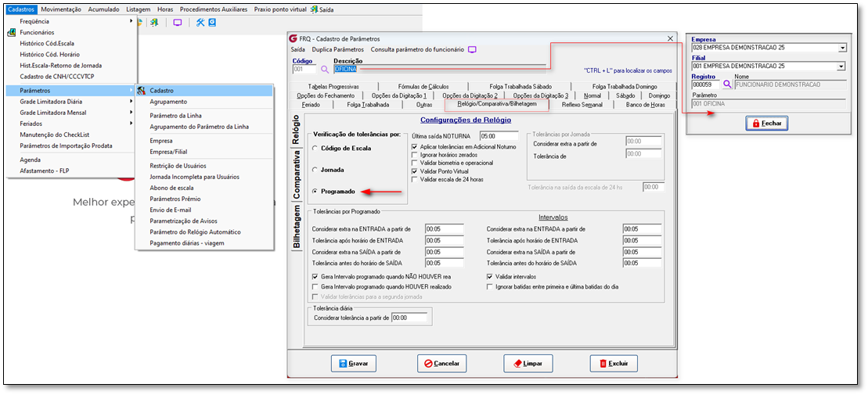
Task: Enable Gera Intervalo programado quando HOUVER realizado
Action: click(315, 287)
